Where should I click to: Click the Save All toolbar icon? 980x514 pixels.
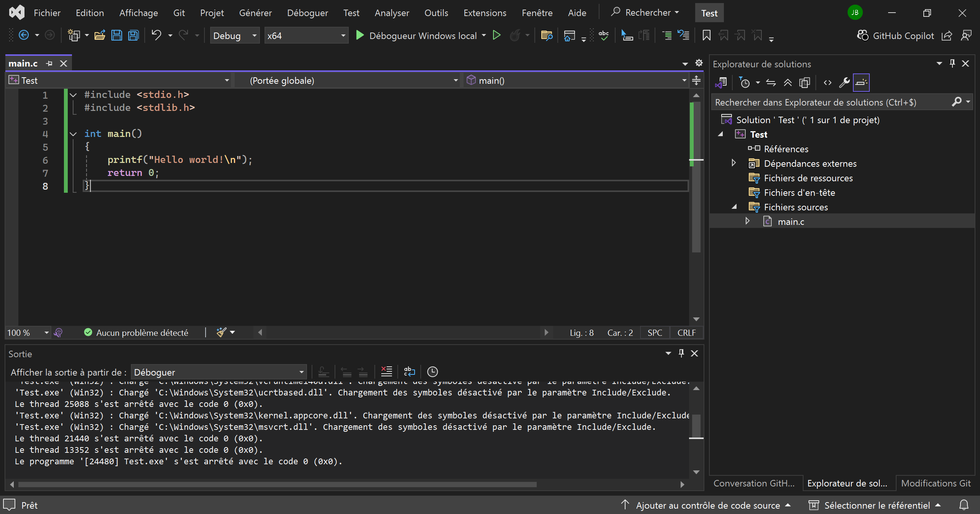[x=133, y=36]
